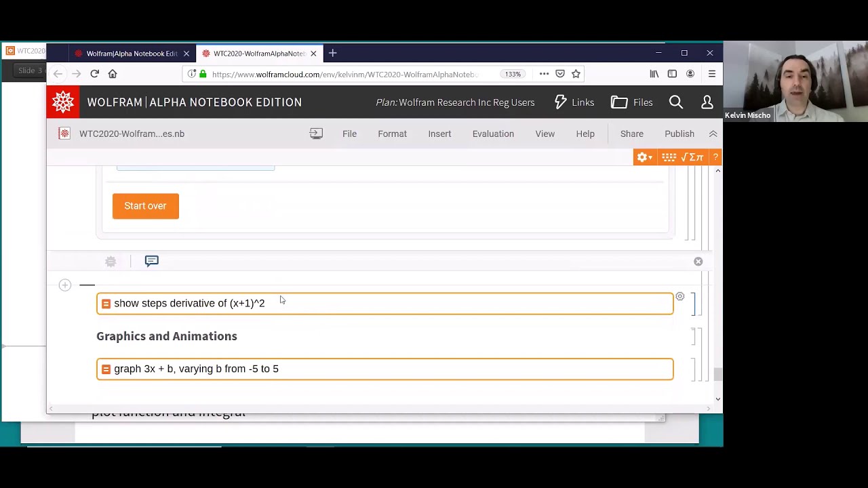Bookmark this page with star icon
The width and height of the screenshot is (868, 488).
[576, 74]
